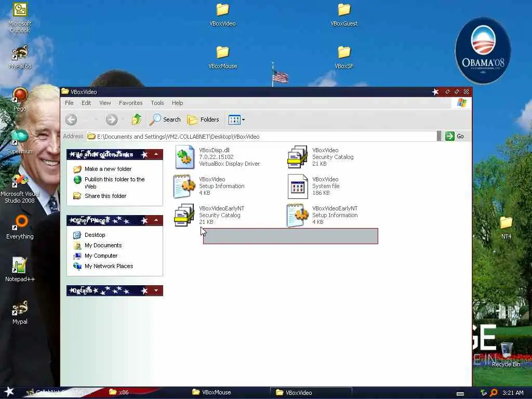The image size is (532, 399).
Task: Click the keyboard icon in system tray
Action: pyautogui.click(x=460, y=394)
